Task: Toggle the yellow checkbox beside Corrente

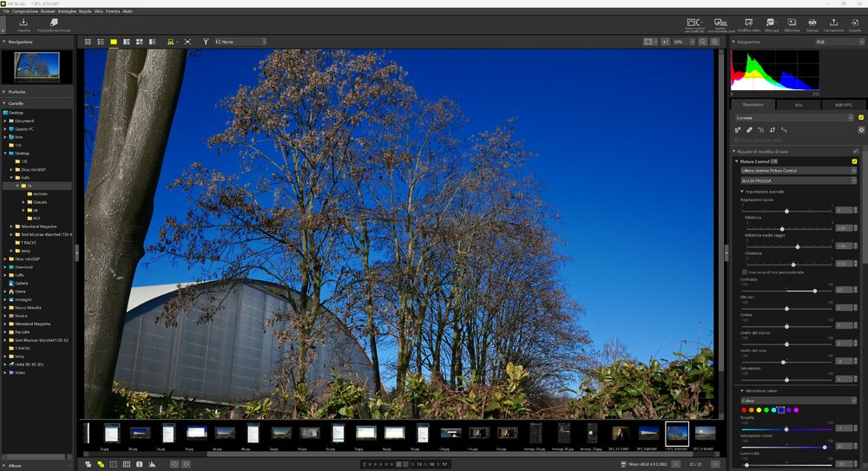Action: point(861,117)
